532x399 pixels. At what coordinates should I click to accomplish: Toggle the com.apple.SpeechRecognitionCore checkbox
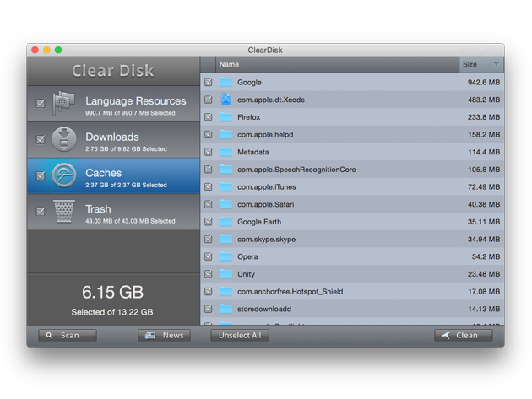(209, 170)
